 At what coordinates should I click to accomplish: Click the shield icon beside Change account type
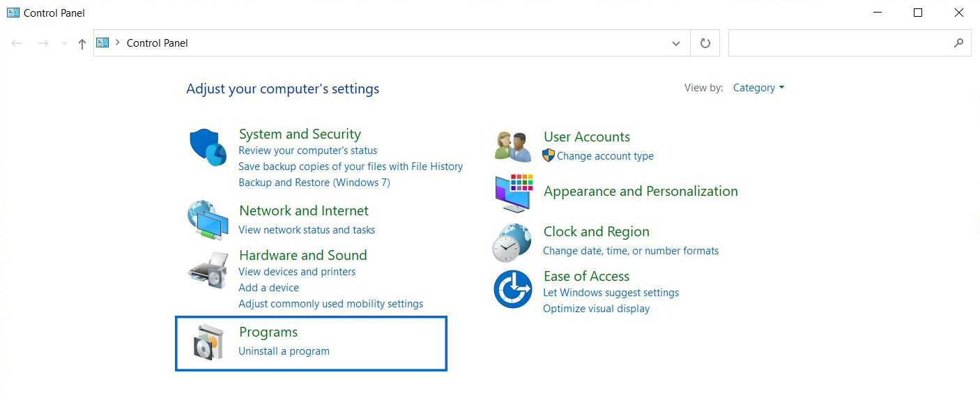tap(549, 155)
